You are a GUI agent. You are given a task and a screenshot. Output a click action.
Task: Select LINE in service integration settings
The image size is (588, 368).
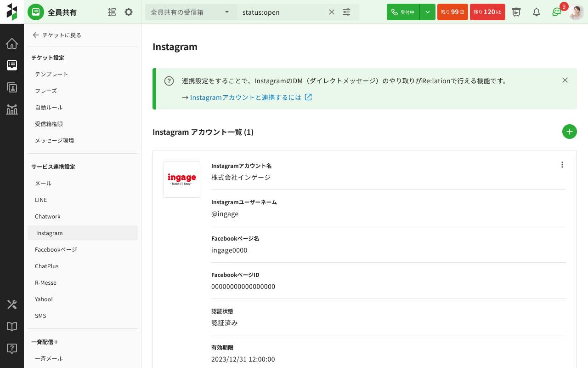(x=41, y=200)
